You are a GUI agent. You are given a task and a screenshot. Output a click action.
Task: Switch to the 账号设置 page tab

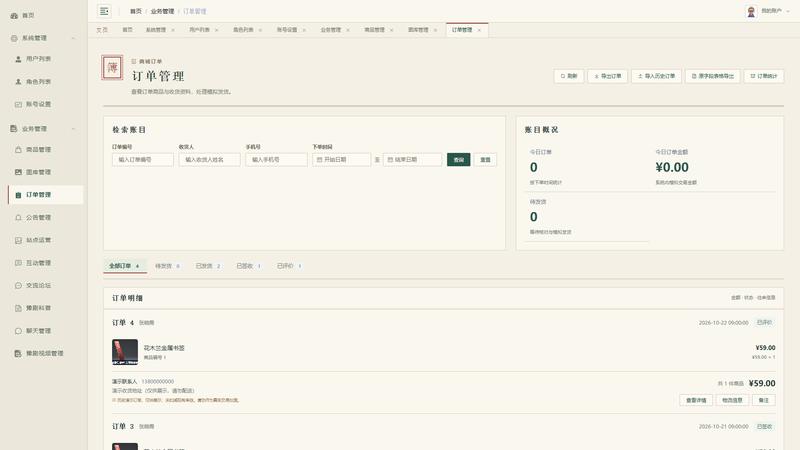tap(287, 30)
